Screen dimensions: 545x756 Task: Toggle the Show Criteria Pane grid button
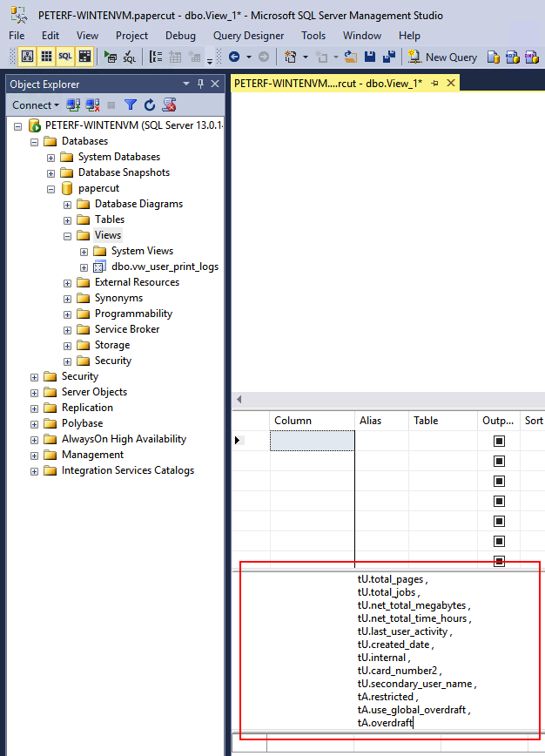coord(46,57)
